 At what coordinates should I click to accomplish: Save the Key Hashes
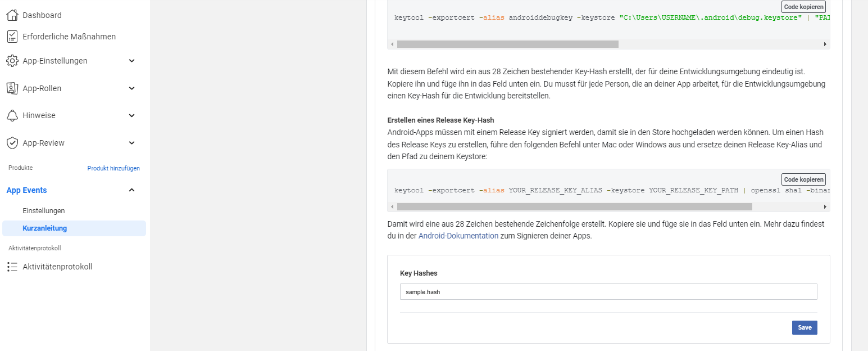point(805,327)
